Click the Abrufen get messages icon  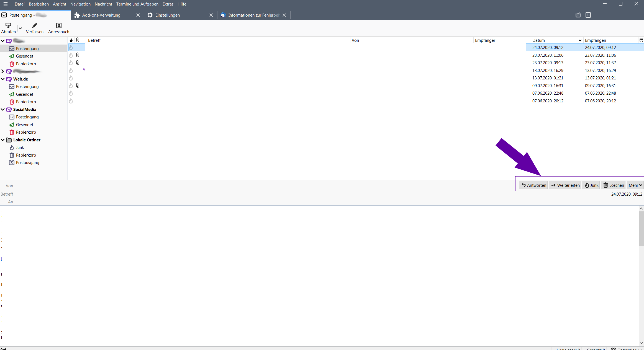tap(8, 25)
